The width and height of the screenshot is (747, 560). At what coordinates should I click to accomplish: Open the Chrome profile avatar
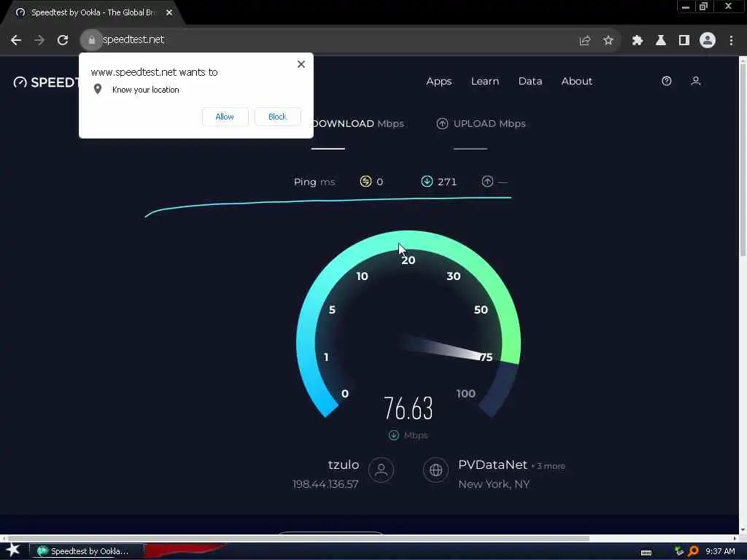click(708, 40)
